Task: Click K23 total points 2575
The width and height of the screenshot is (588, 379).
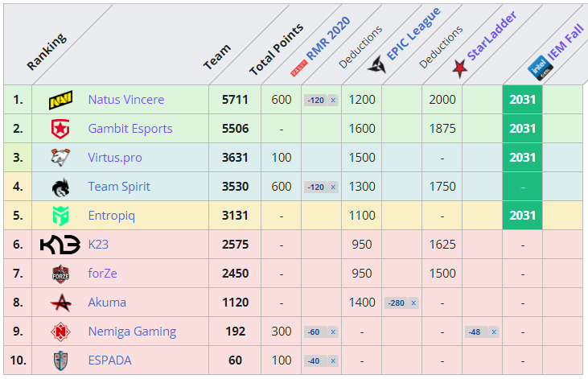Action: pyautogui.click(x=235, y=245)
